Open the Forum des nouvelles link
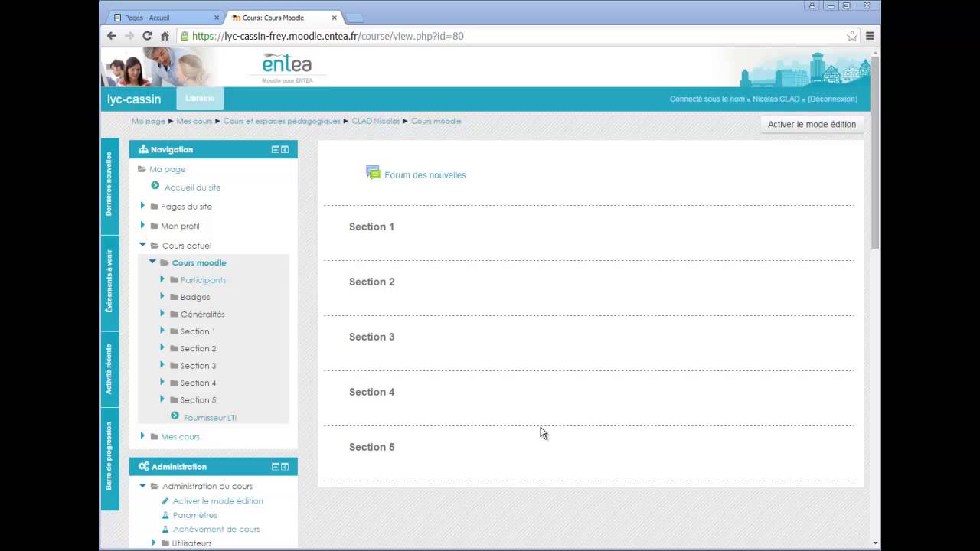The image size is (980, 551). pos(425,175)
